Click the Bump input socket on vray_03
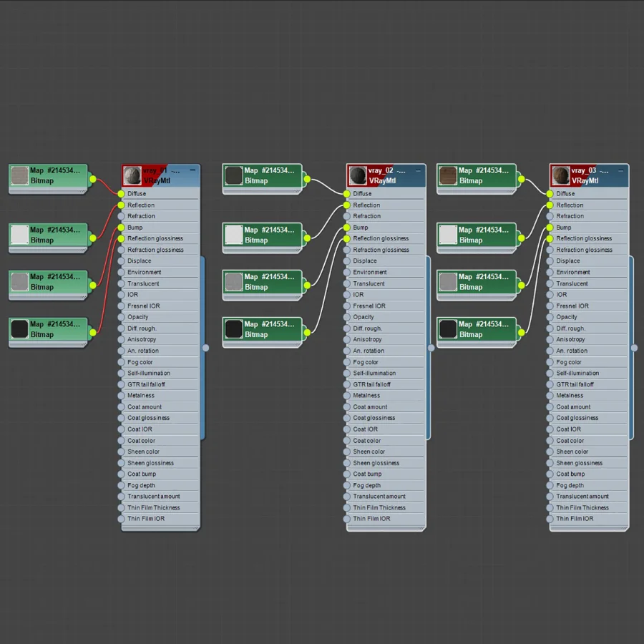 click(x=550, y=227)
